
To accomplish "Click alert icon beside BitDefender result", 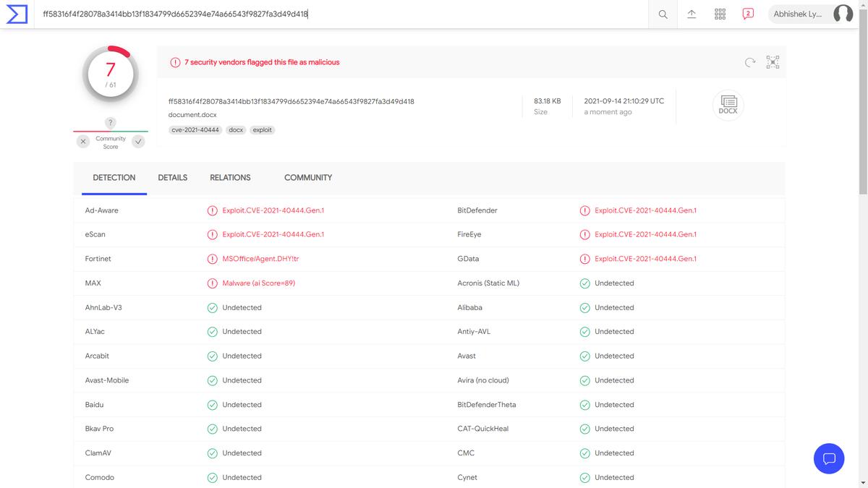I will click(584, 211).
